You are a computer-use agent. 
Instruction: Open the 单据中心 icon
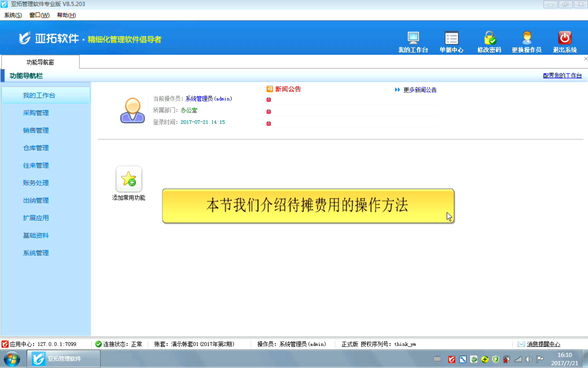(x=451, y=38)
